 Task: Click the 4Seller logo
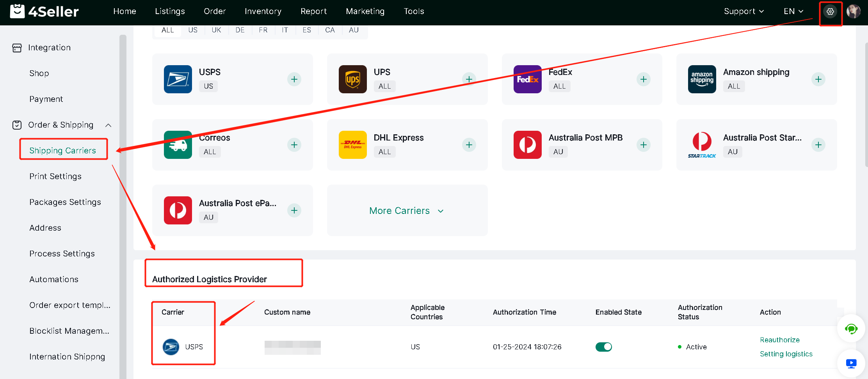click(x=44, y=11)
